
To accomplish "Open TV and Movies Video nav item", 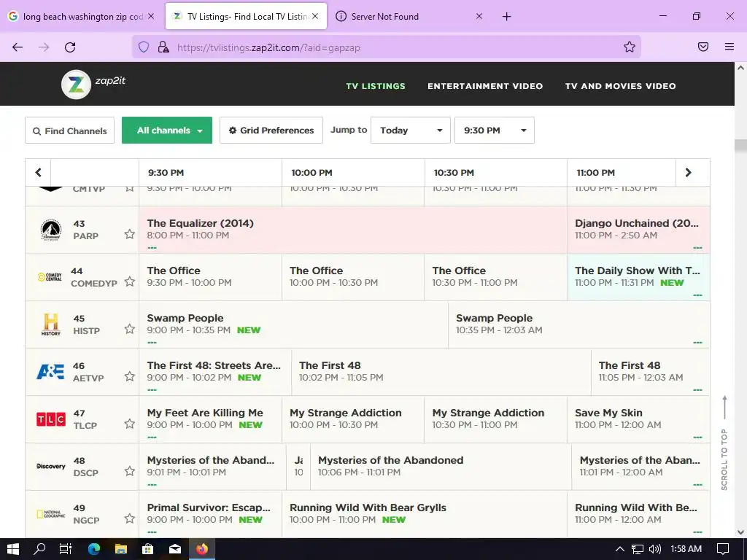I will (620, 86).
